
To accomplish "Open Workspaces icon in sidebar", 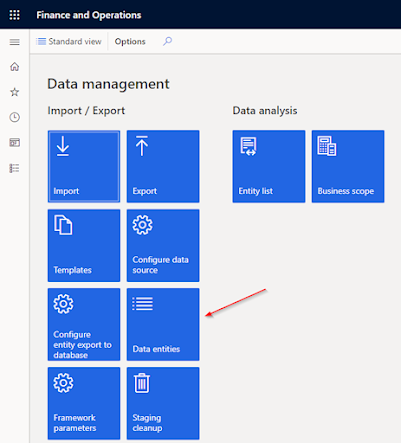I will pos(14,143).
